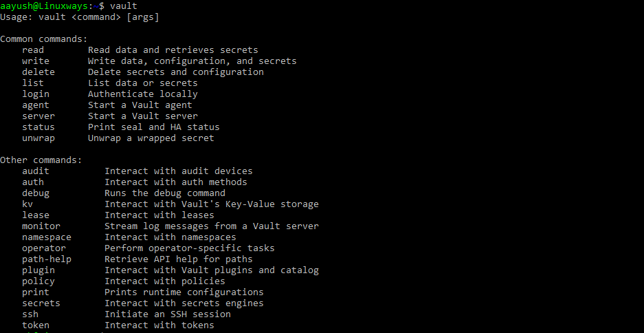Click the 'login' command entry
Screen dimensions: 644x333
tap(36, 94)
